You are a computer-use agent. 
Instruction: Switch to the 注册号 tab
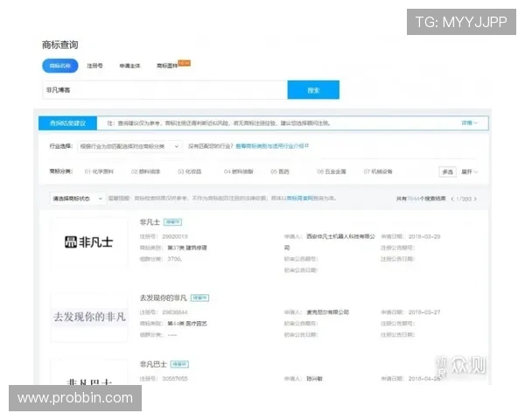(94, 66)
